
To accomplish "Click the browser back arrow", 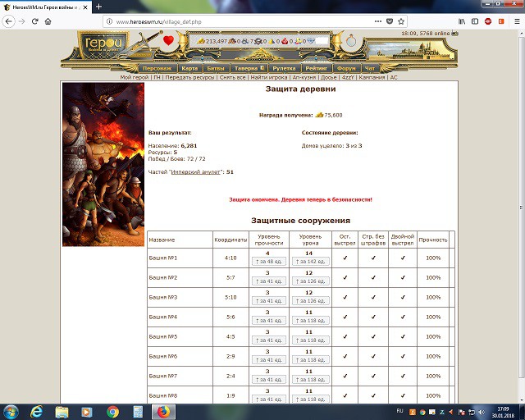I will pos(7,21).
